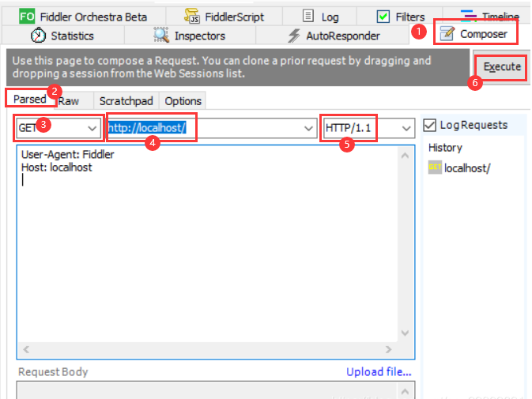This screenshot has height=399, width=532.
Task: Click the Timeline bars icon
Action: [469, 15]
